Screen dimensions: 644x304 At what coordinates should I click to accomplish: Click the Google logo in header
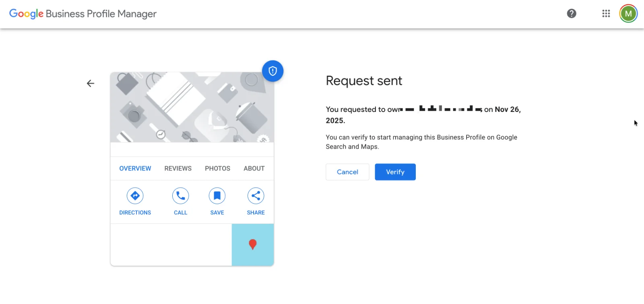pos(26,14)
